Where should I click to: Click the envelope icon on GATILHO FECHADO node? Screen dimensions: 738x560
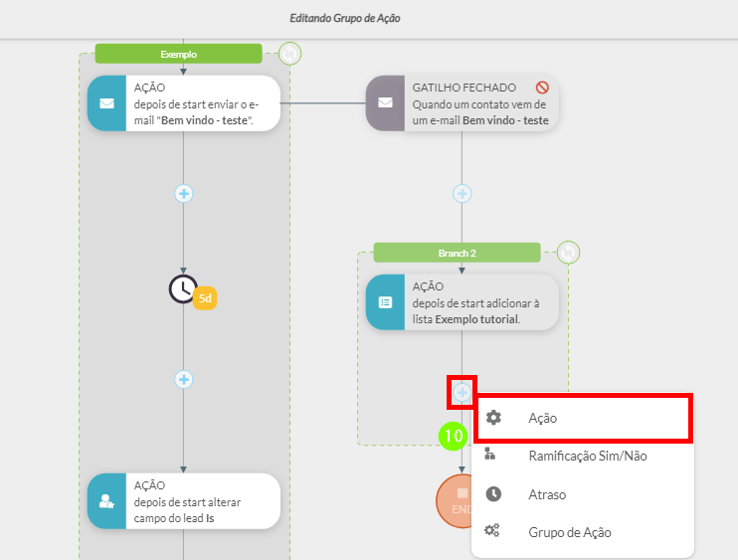[x=385, y=102]
